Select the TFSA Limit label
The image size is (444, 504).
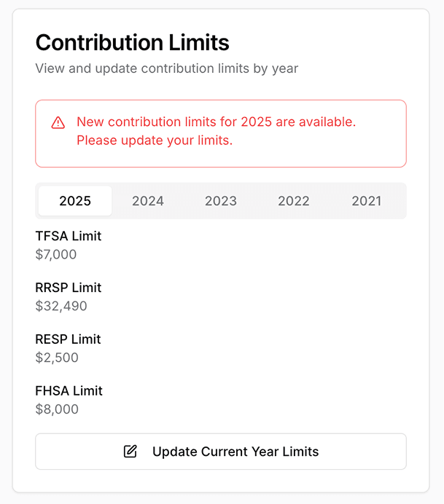(x=69, y=236)
